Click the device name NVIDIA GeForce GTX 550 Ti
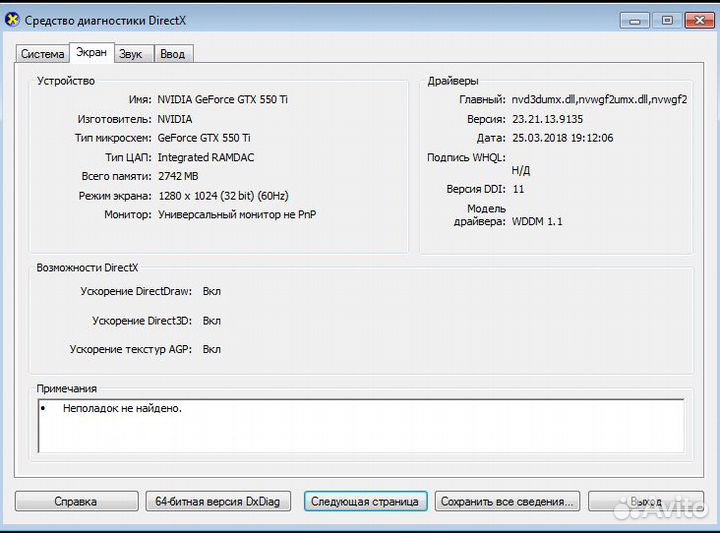The image size is (720, 533). point(223,100)
